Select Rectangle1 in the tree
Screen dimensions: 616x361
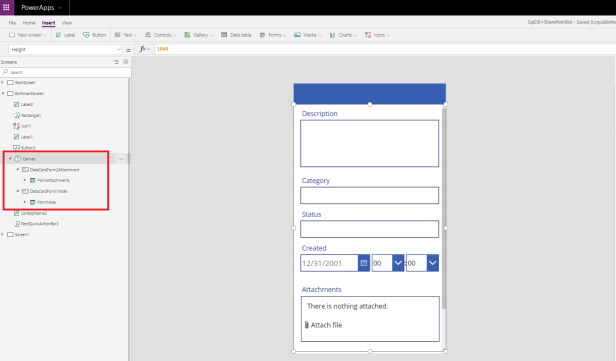[31, 115]
